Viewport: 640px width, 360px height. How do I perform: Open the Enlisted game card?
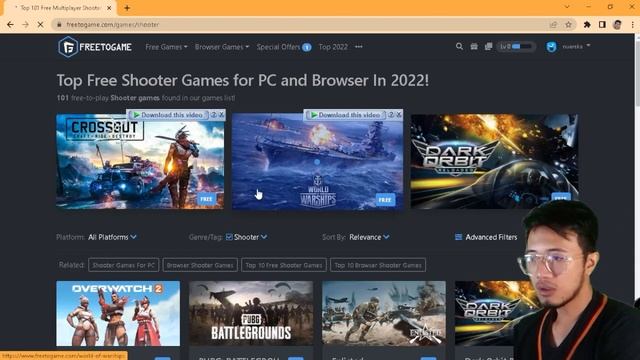384,313
